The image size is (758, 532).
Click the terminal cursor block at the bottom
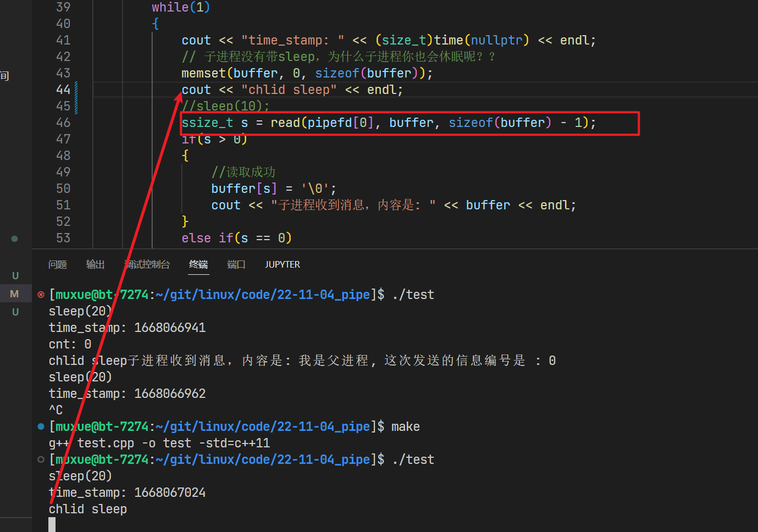coord(52,525)
